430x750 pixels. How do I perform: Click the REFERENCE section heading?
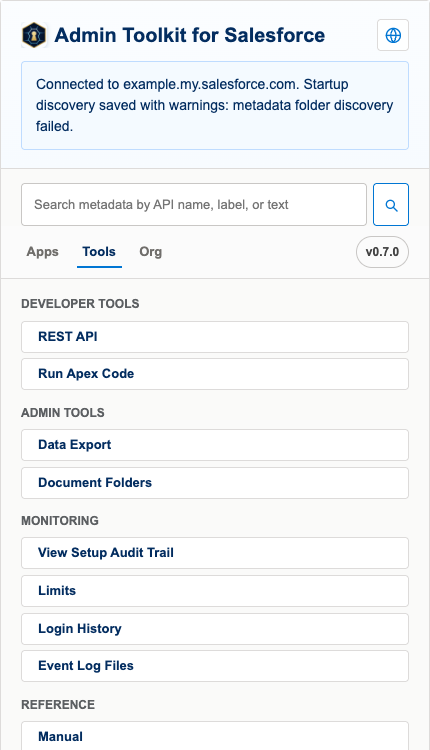pos(58,705)
